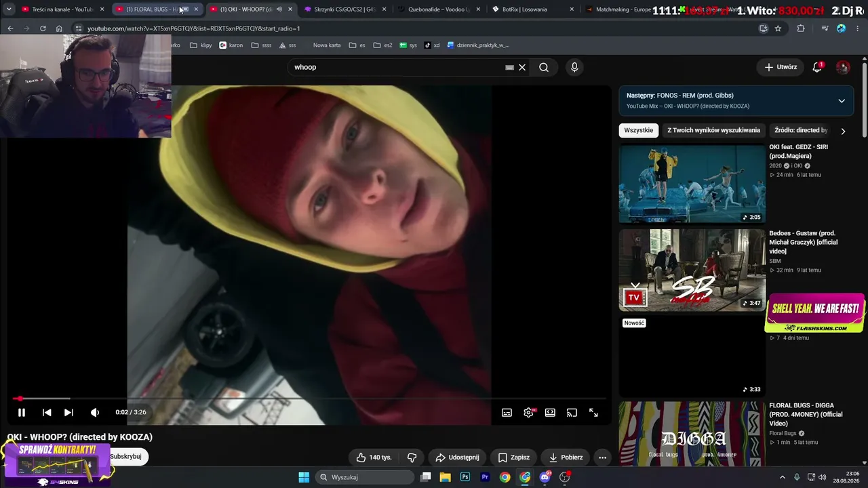Click the taskbar Wyszukaj search box

tap(366, 477)
